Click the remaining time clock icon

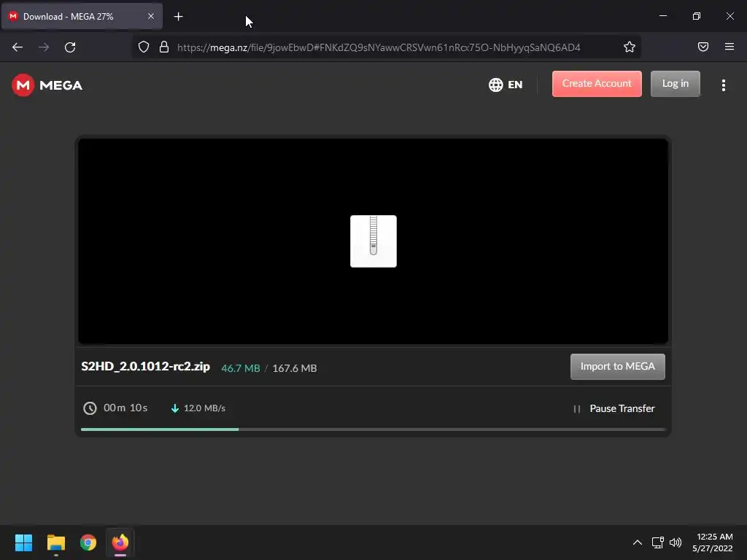click(x=90, y=408)
